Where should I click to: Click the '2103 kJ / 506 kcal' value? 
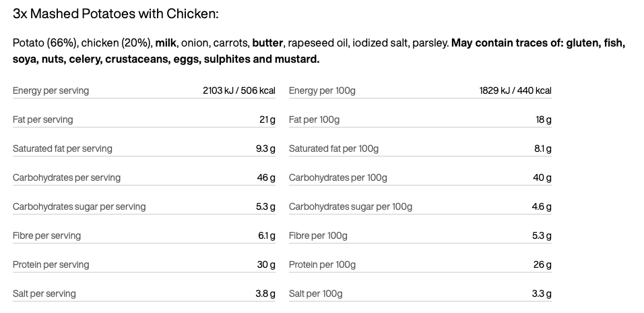[x=239, y=90]
